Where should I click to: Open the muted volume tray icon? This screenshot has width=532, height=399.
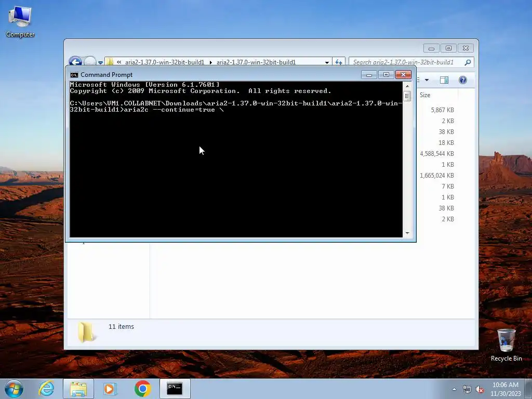point(480,389)
